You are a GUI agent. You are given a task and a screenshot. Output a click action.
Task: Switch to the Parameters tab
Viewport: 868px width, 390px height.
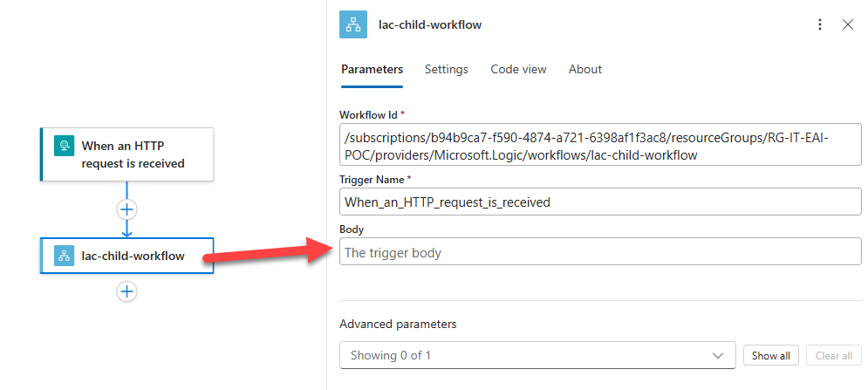pos(372,69)
